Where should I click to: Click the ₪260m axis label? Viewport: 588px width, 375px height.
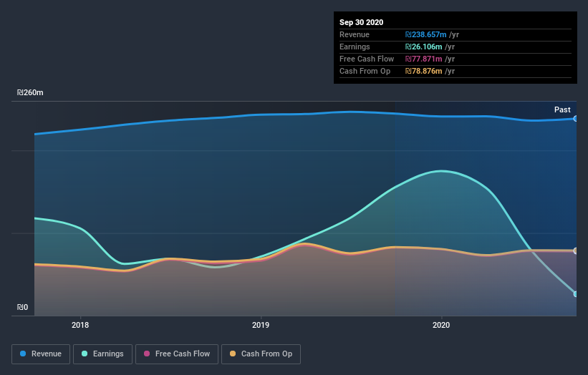click(x=30, y=92)
